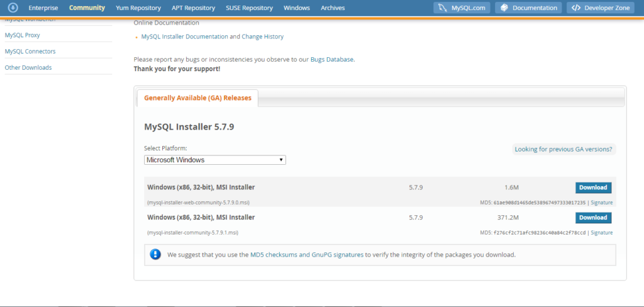The height and width of the screenshot is (307, 644).
Task: Open Signature link for web-community installer
Action: [602, 203]
